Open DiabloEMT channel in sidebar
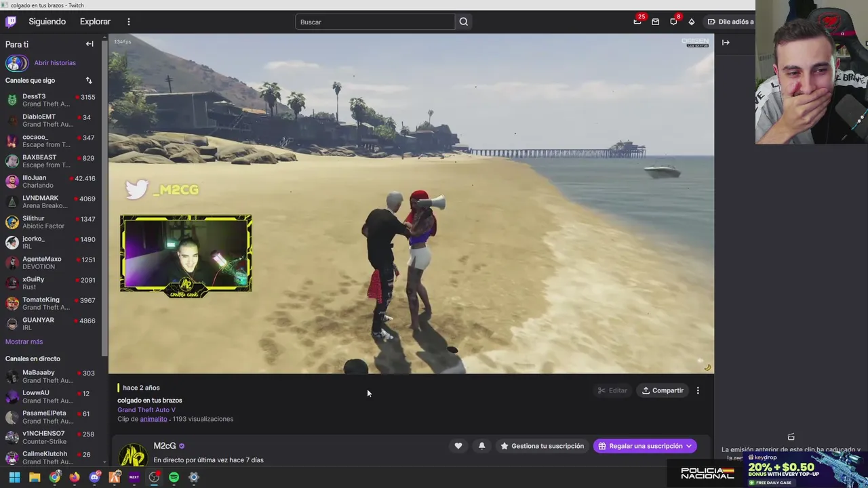Screen dimensions: 868x488 pos(51,121)
